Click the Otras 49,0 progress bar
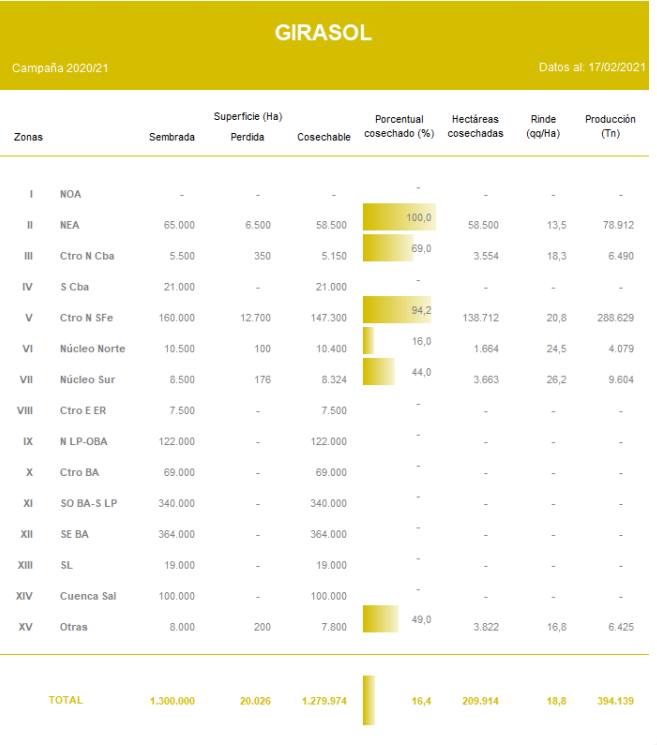 [380, 619]
